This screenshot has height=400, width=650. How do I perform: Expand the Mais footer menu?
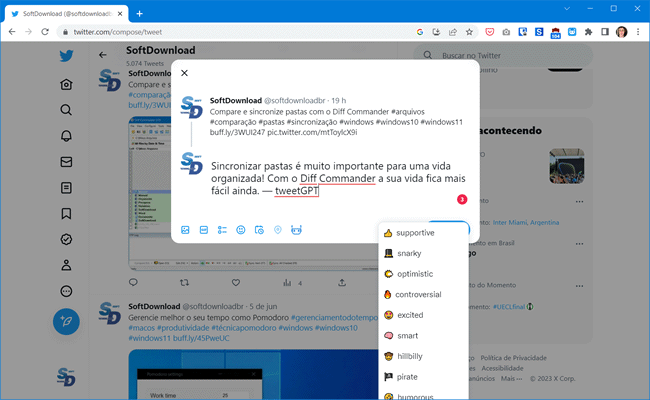tap(511, 378)
